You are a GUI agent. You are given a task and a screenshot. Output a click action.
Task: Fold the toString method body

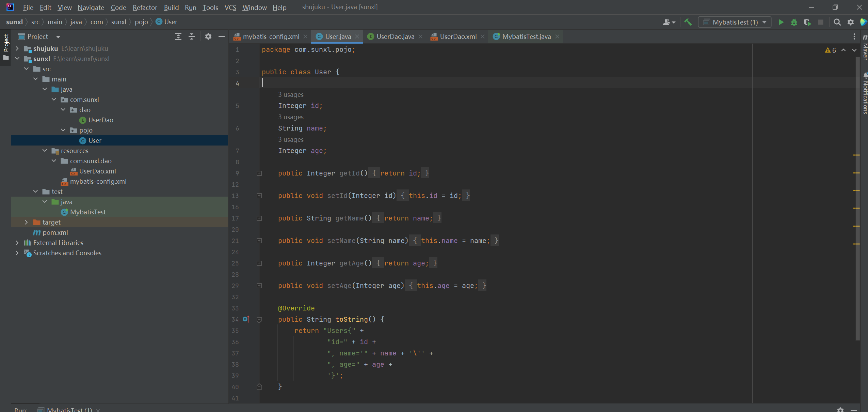pyautogui.click(x=259, y=319)
